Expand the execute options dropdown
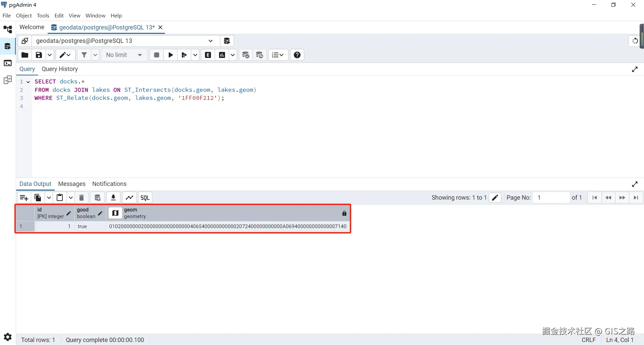Screen dimensions: 644x345 (x=195, y=55)
